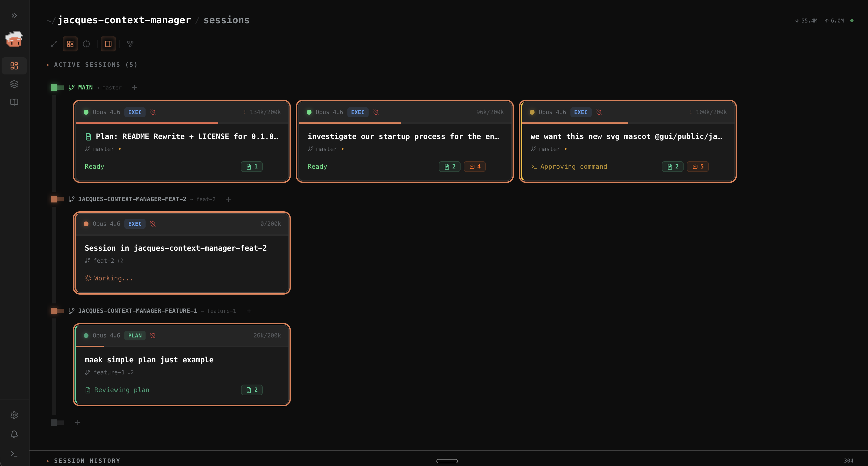Click JACQUES-CONTEXT-MANAGER-FEAT-2 worktree label
Viewport: 868px width, 466px height.
tap(132, 199)
